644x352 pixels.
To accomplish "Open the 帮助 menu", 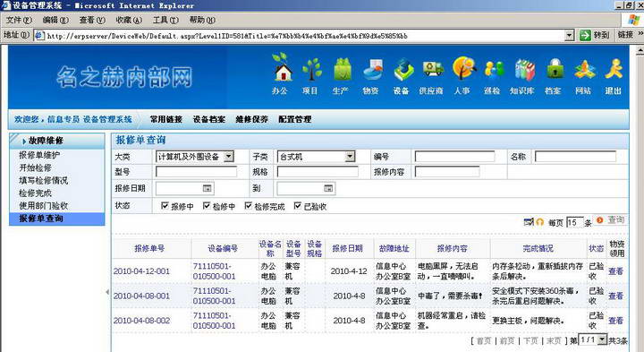I will click(202, 20).
